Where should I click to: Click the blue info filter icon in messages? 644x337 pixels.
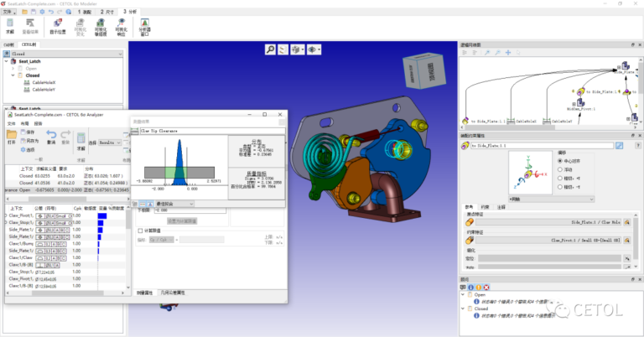click(x=470, y=288)
